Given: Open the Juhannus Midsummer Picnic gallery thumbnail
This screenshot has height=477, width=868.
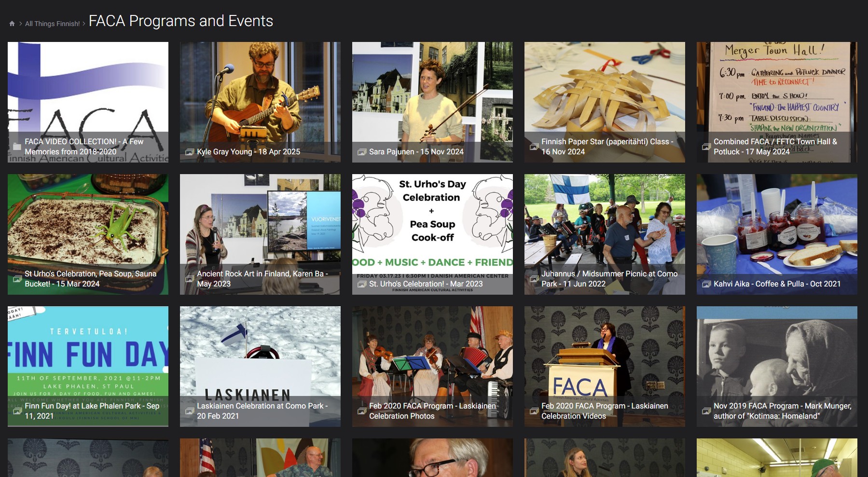Looking at the screenshot, I should (x=605, y=234).
